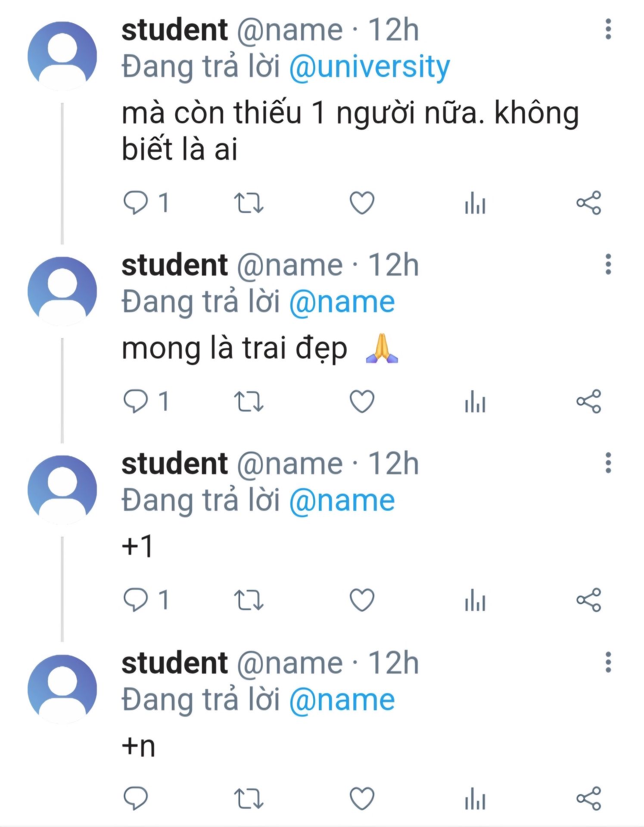Like the "mong là trai đẹp" tweet
This screenshot has height=827, width=644.
362,401
